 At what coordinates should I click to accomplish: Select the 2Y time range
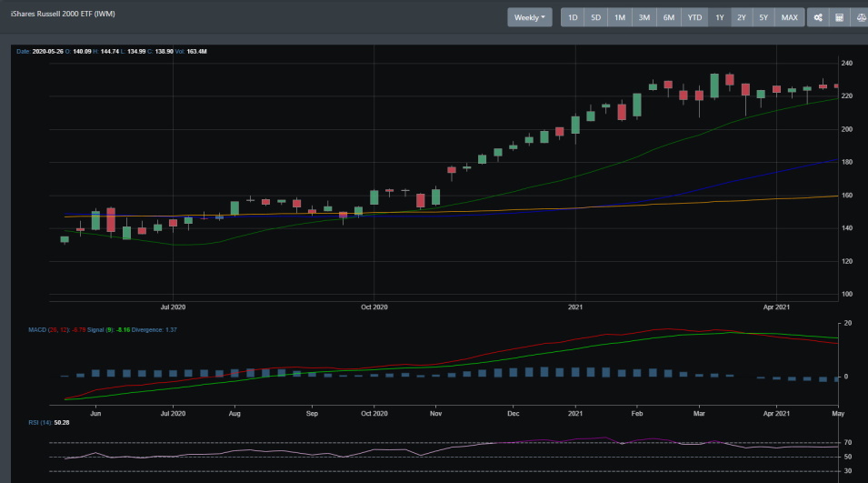tap(742, 17)
